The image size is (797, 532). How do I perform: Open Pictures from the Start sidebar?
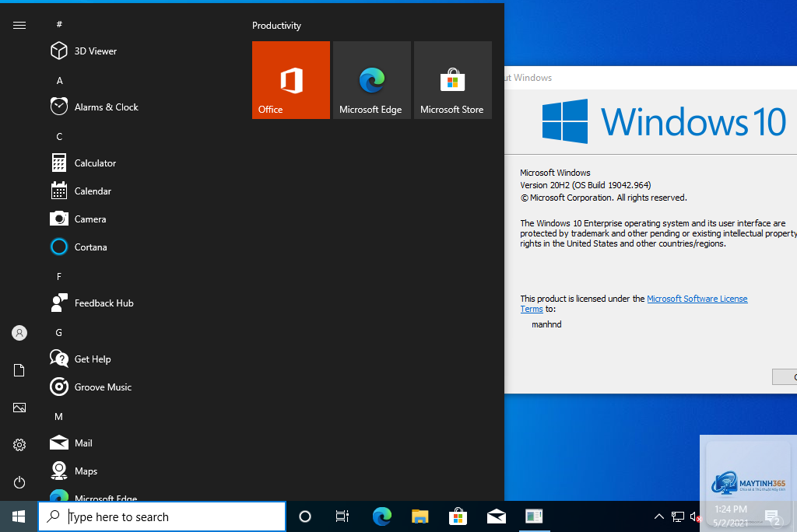click(x=19, y=408)
